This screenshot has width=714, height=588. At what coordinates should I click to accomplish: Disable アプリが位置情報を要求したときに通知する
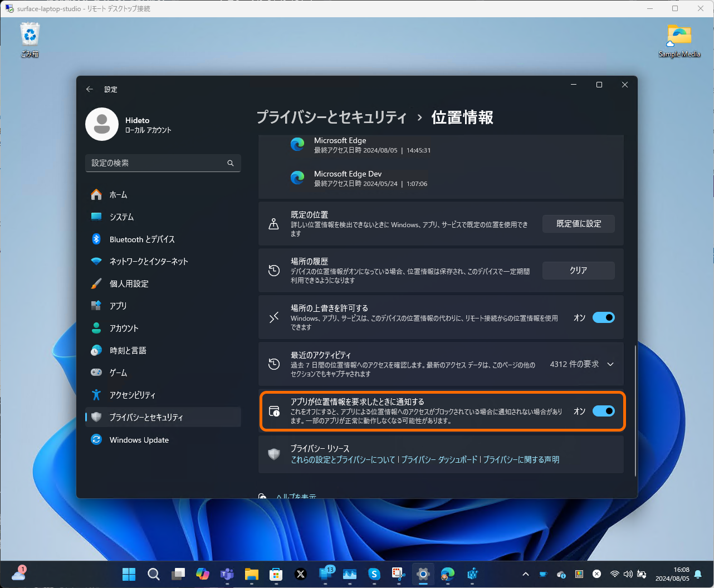[x=603, y=411]
